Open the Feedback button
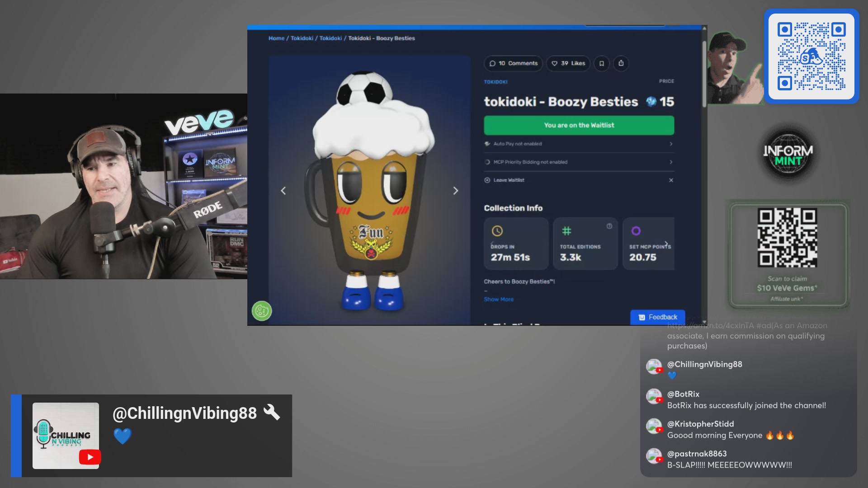Screen dimensions: 868x488 pyautogui.click(x=658, y=317)
